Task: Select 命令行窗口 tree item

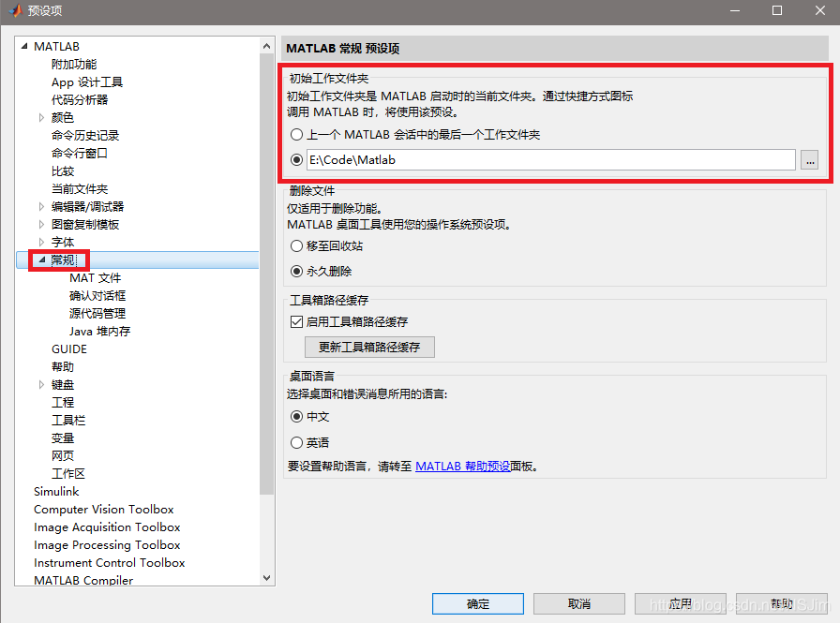Action: click(80, 153)
